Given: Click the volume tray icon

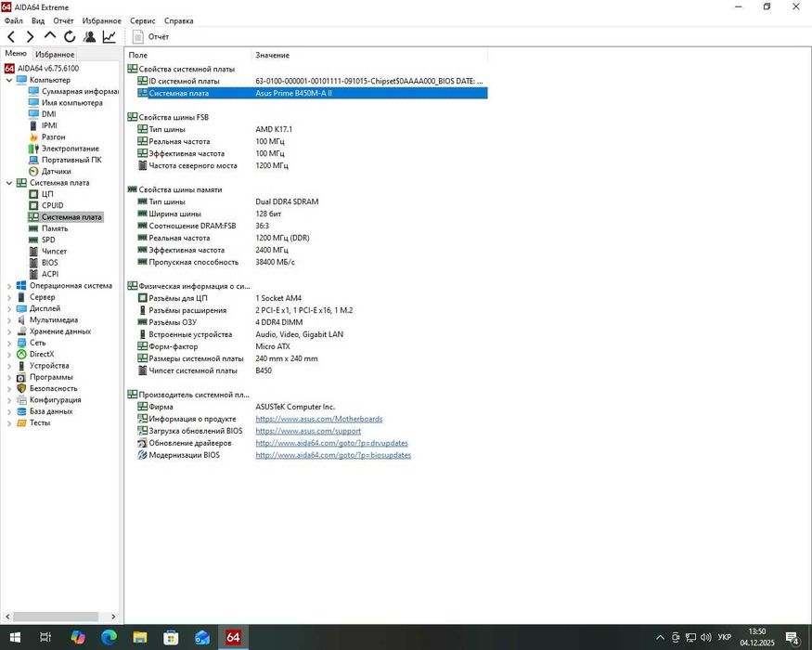Looking at the screenshot, I should [x=706, y=638].
